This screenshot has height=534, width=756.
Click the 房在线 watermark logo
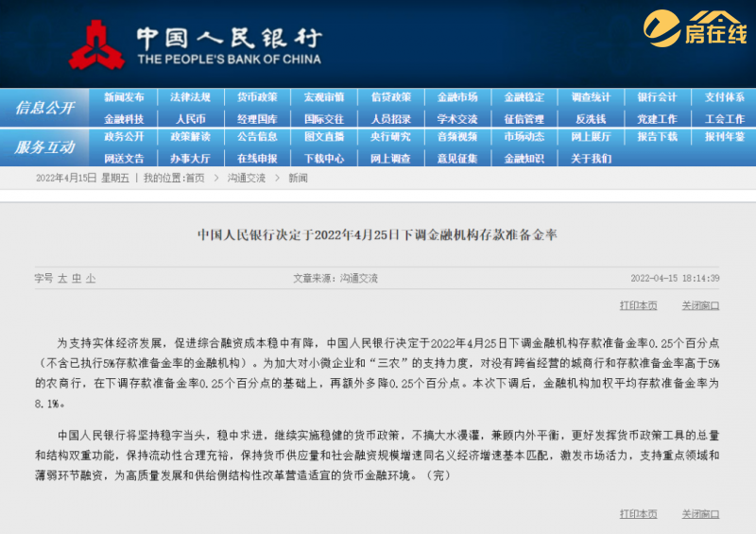[x=695, y=30]
